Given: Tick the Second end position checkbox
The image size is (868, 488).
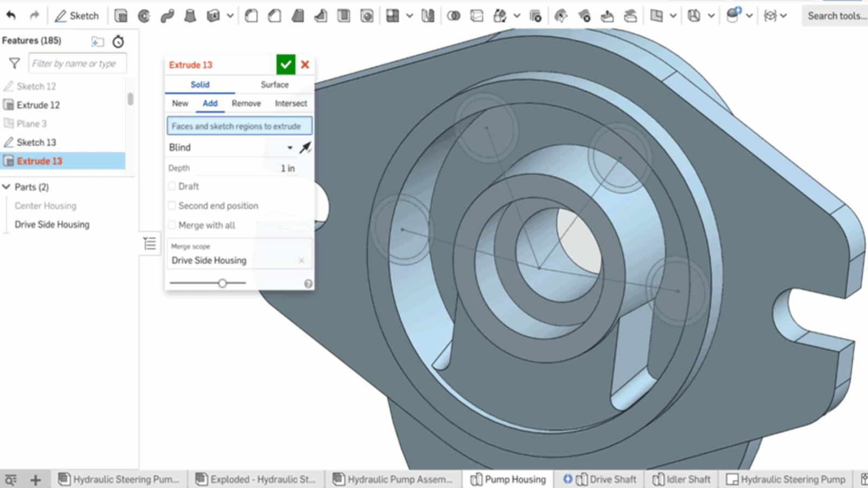Looking at the screenshot, I should pyautogui.click(x=172, y=206).
